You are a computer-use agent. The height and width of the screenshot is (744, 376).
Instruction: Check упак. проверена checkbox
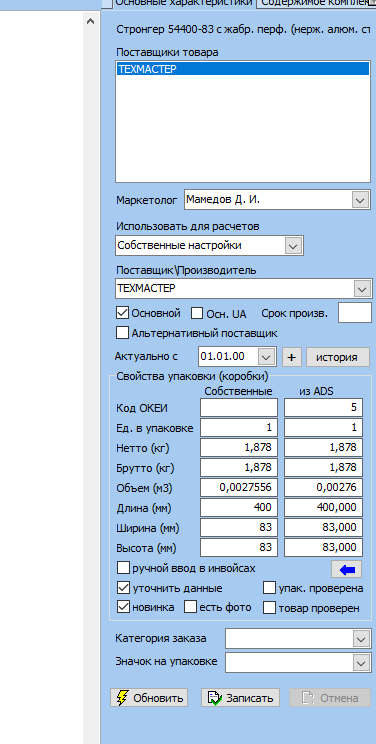(270, 588)
